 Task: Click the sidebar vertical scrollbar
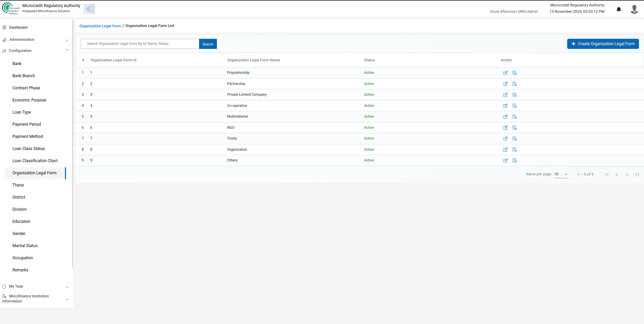tap(72, 144)
